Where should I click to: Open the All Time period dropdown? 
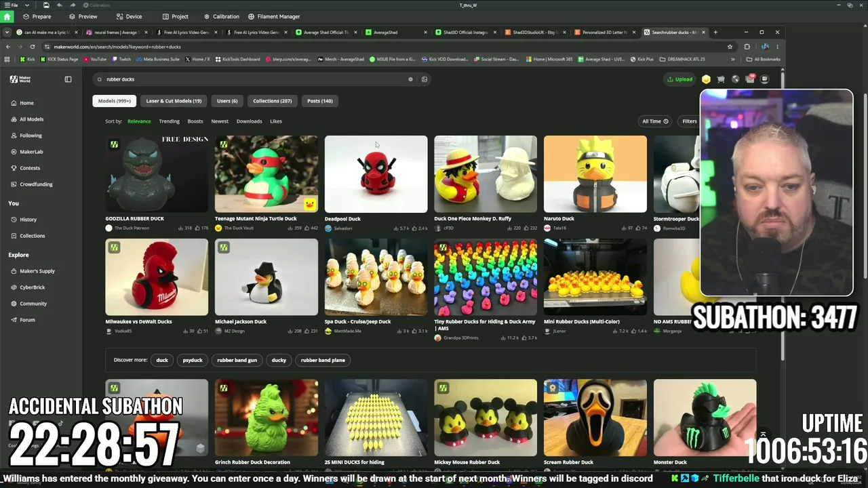[655, 121]
